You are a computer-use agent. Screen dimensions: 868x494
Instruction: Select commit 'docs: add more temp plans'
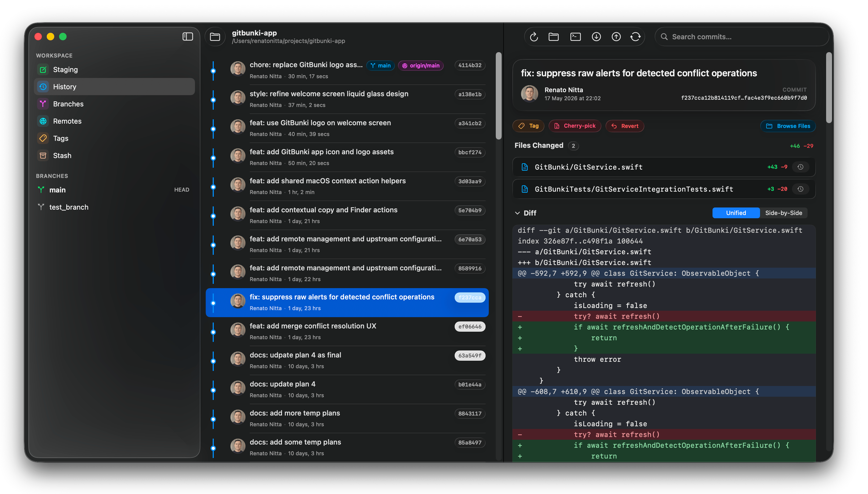[347, 418]
